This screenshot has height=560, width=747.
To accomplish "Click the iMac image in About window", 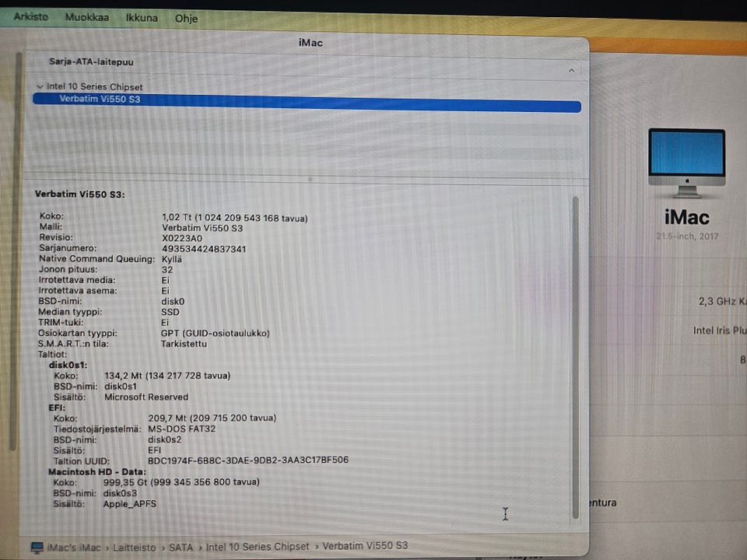I will tap(686, 163).
